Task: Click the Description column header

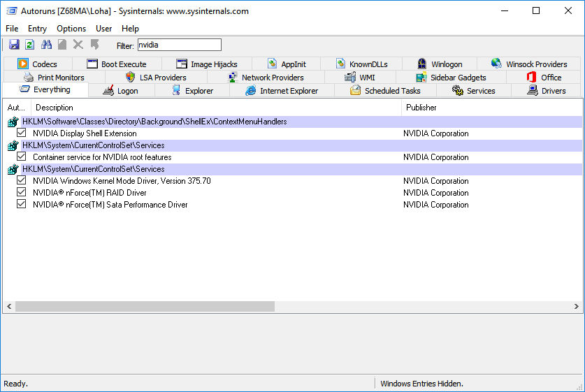Action: [217, 108]
